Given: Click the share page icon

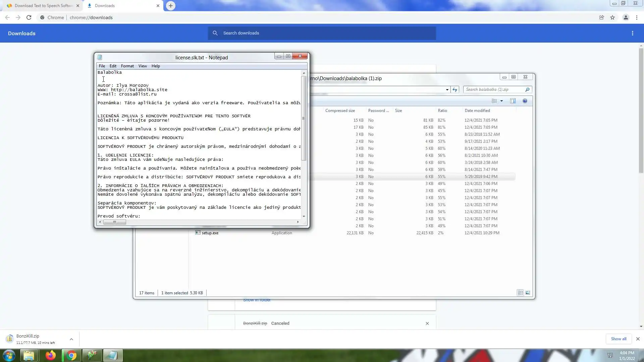Looking at the screenshot, I should point(601,17).
